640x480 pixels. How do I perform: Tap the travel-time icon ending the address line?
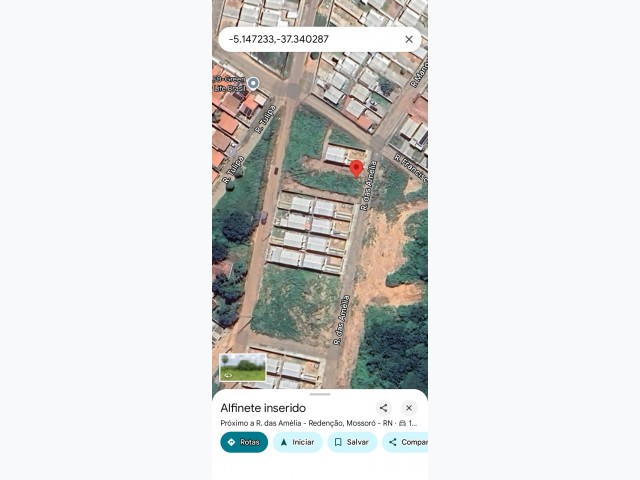(x=402, y=423)
